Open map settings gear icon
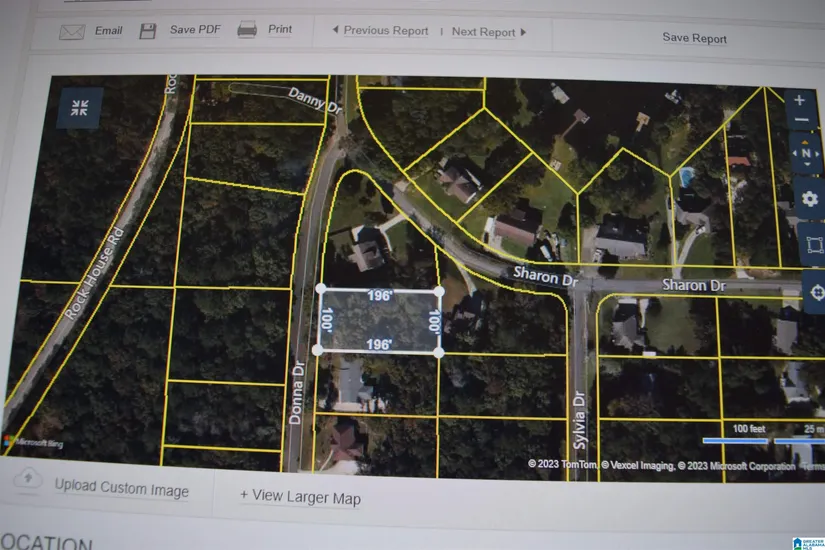 (x=808, y=197)
